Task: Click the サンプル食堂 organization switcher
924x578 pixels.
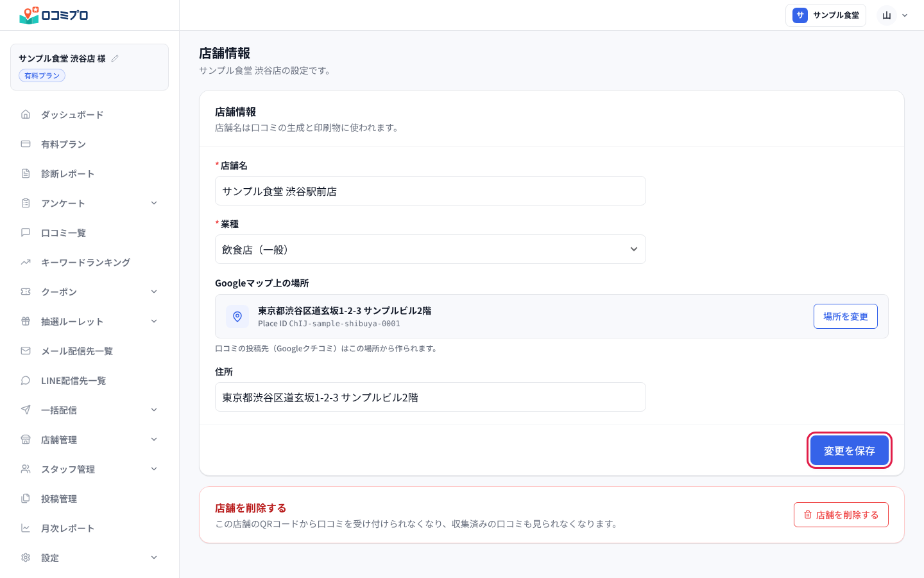Action: [x=826, y=15]
